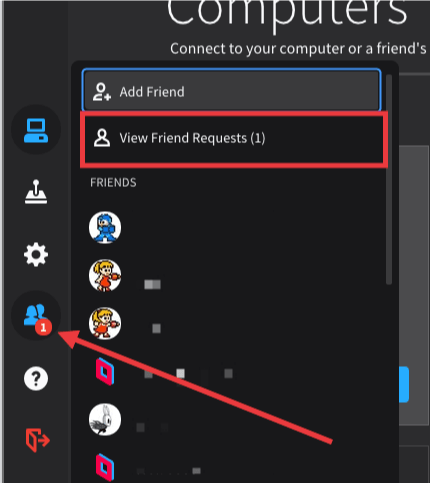
Task: Click the FRIENDS section heading
Action: pos(113,183)
